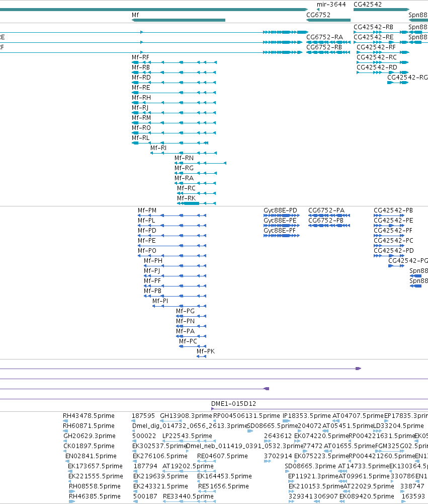Click the Mf-RD transcript label
Screen dimensions: 428x504
pos(141,78)
